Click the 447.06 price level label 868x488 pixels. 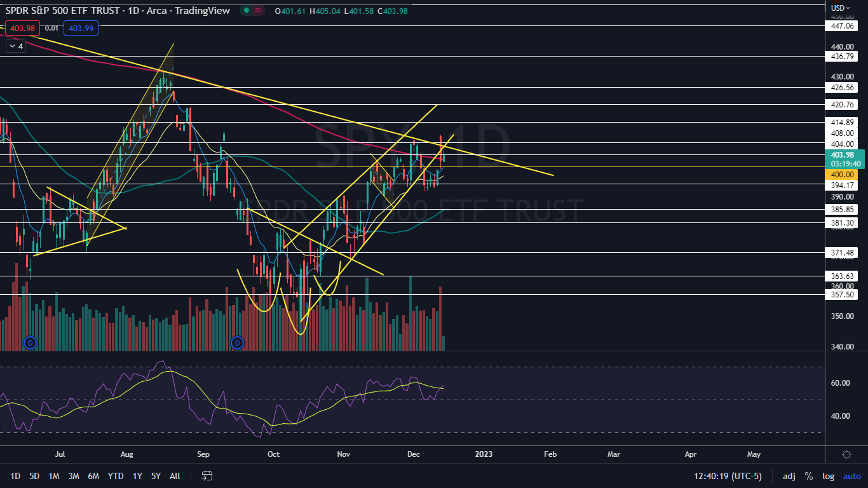[842, 26]
